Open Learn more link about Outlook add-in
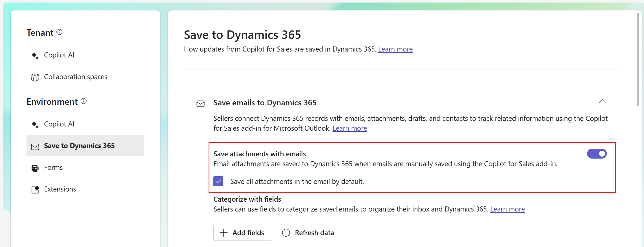The image size is (644, 247). coord(350,128)
